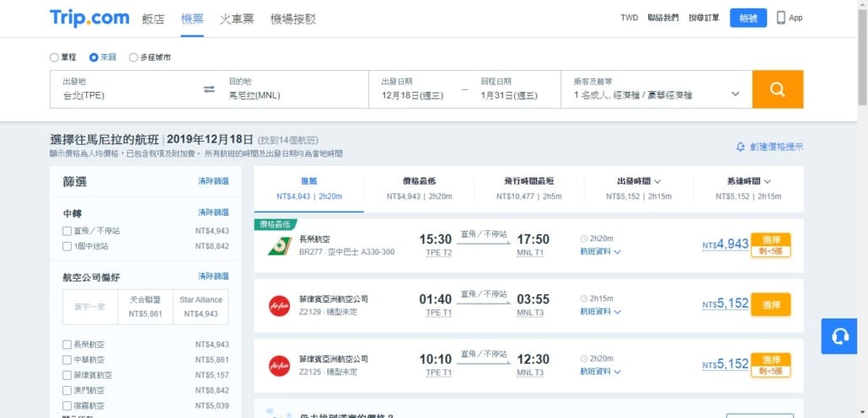Click AirAsia logo for flight Z2125

click(280, 366)
